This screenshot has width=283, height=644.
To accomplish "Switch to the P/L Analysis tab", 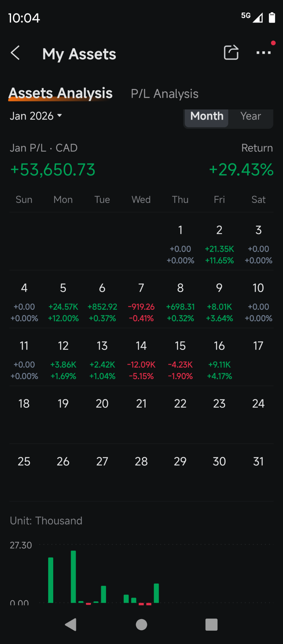I will tap(165, 94).
